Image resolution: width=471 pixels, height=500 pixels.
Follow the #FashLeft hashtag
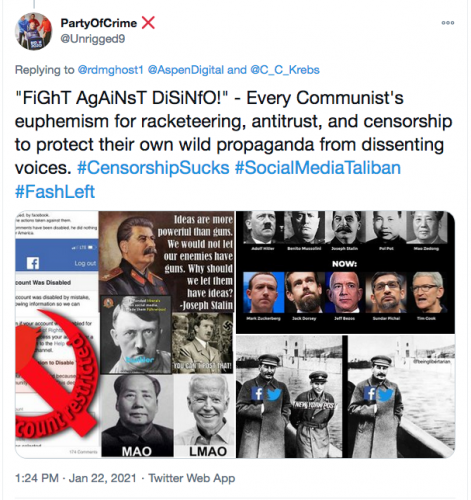[55, 191]
